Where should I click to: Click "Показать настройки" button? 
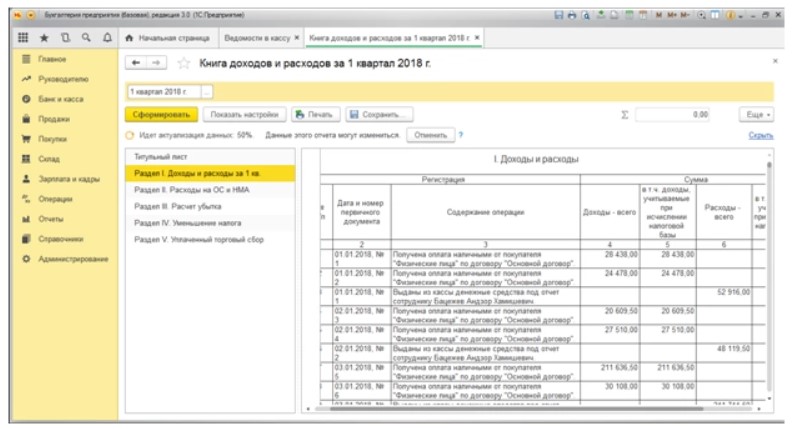coord(243,115)
